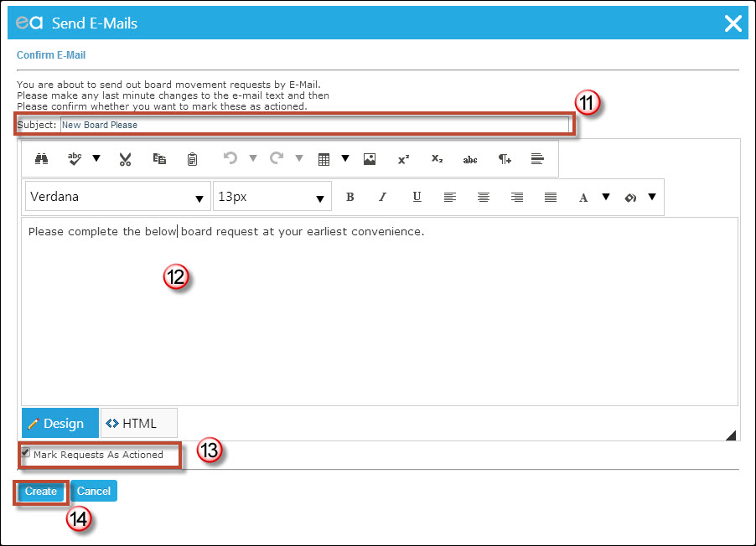Open the background color dropdown arrow
Screen dimensions: 756x546
click(652, 197)
